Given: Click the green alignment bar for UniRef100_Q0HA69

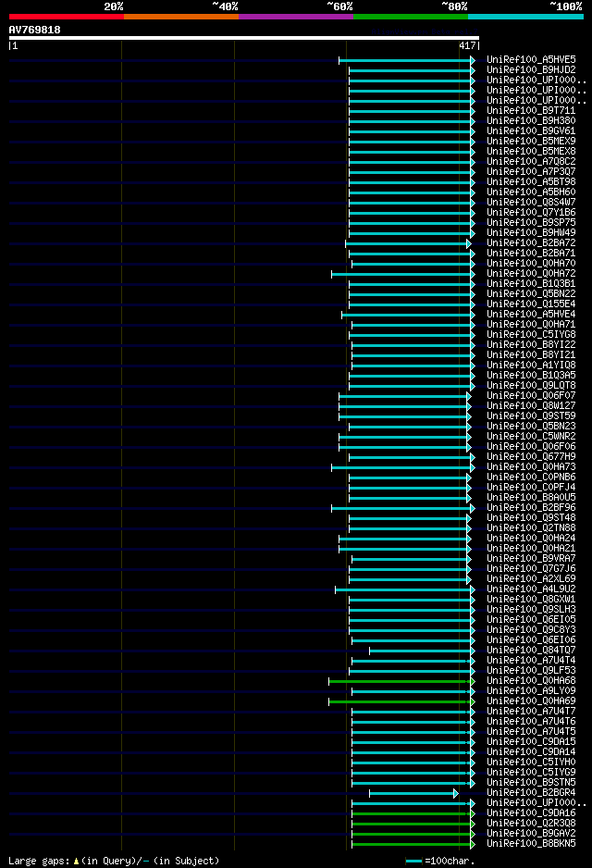Looking at the screenshot, I should click(x=401, y=702).
